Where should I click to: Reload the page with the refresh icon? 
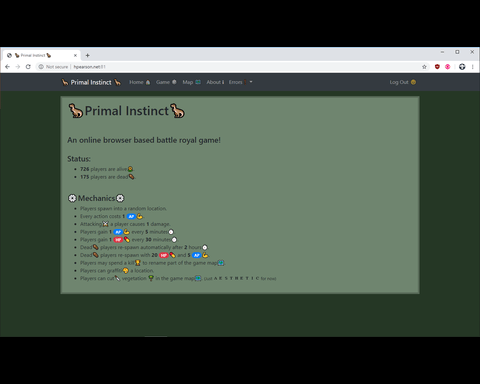coord(28,67)
